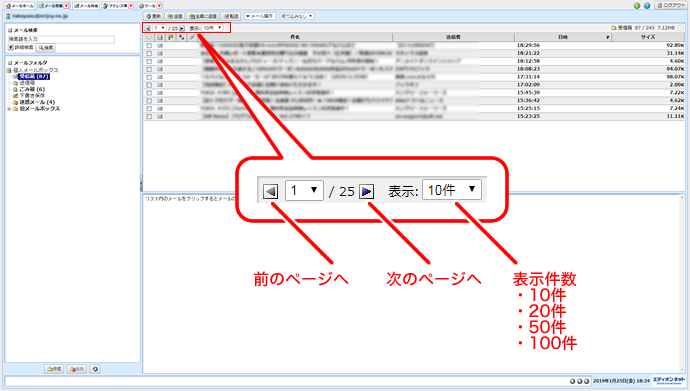
Task: Go to next page with right arrow icon
Action: (x=181, y=28)
